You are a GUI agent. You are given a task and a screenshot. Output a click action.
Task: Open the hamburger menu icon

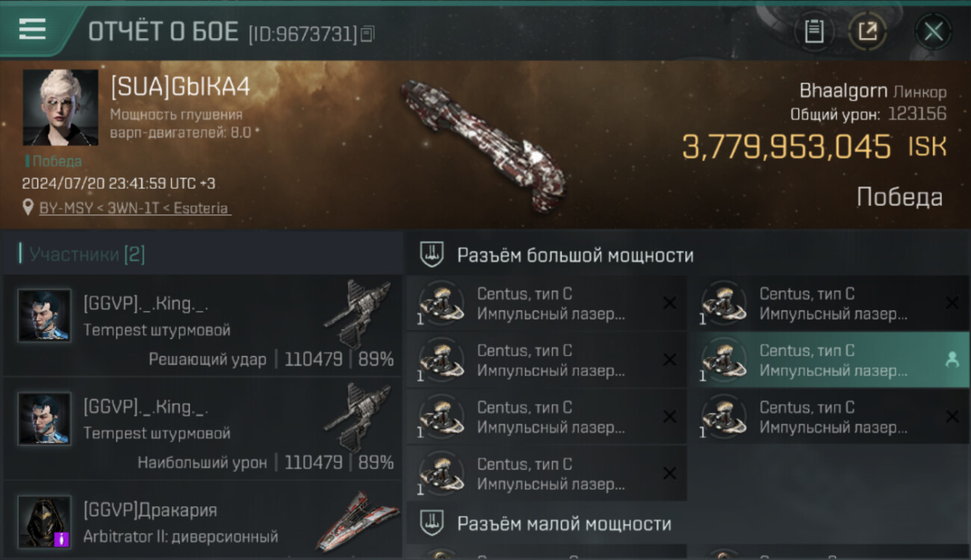32,29
